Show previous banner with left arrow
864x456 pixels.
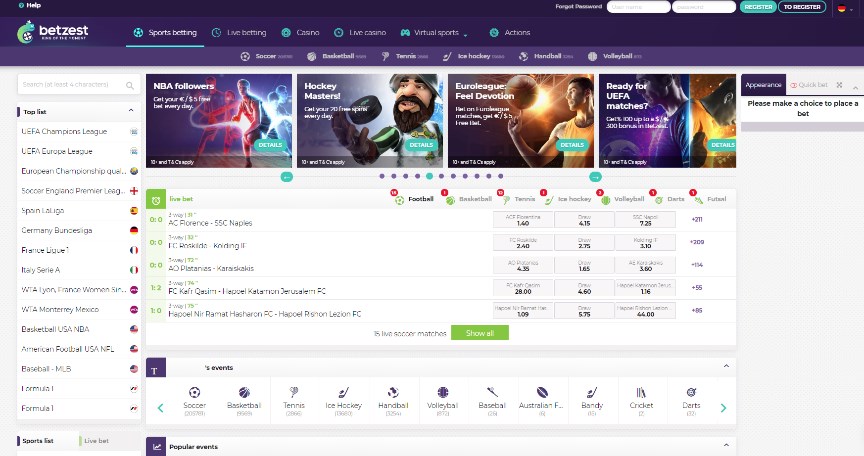coord(287,177)
